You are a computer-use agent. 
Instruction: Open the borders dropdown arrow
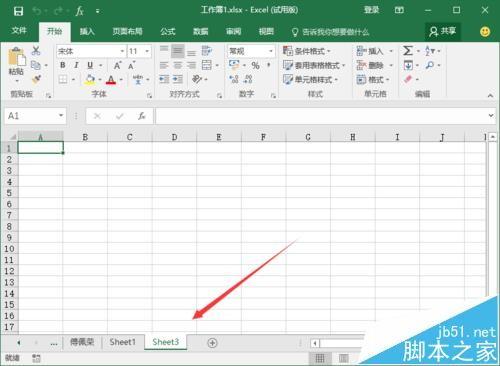point(73,80)
